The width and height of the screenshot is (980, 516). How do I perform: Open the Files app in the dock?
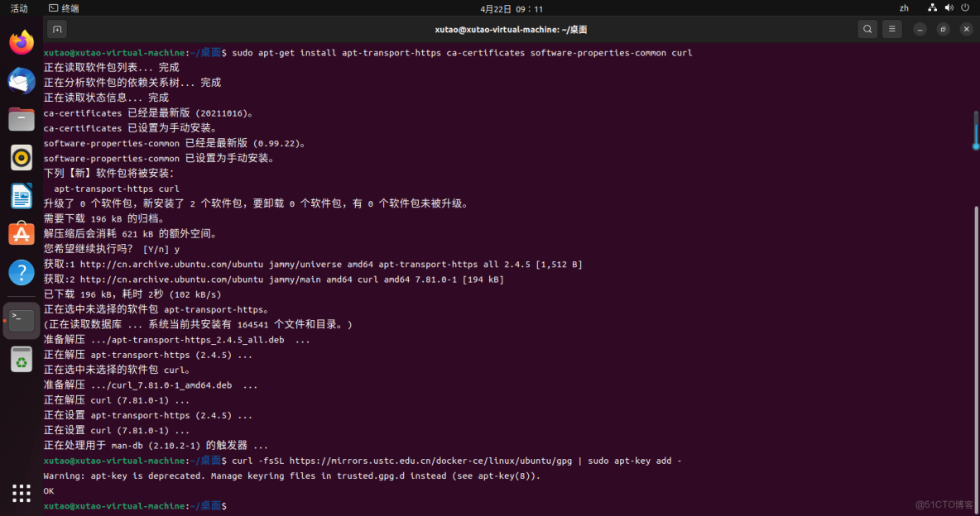(x=21, y=118)
